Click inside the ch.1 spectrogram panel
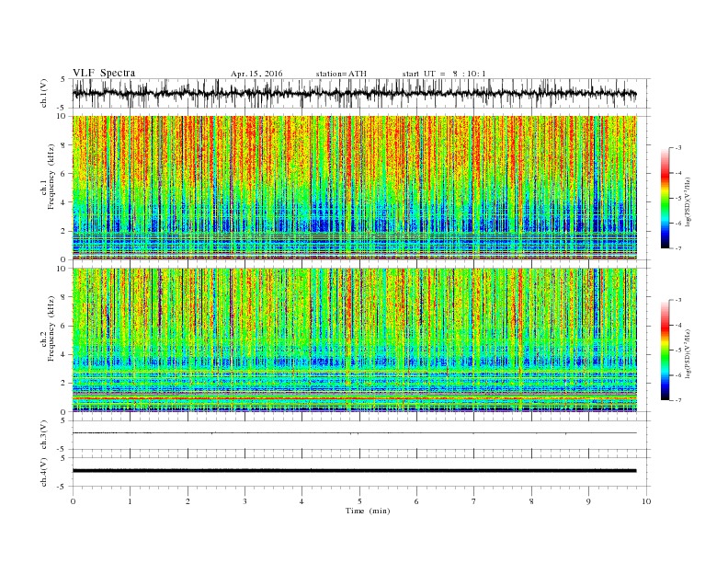Image resolution: width=728 pixels, height=563 pixels. coord(355,188)
